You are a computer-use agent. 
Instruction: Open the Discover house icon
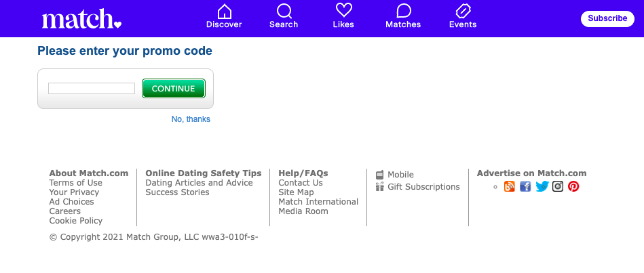tap(224, 11)
